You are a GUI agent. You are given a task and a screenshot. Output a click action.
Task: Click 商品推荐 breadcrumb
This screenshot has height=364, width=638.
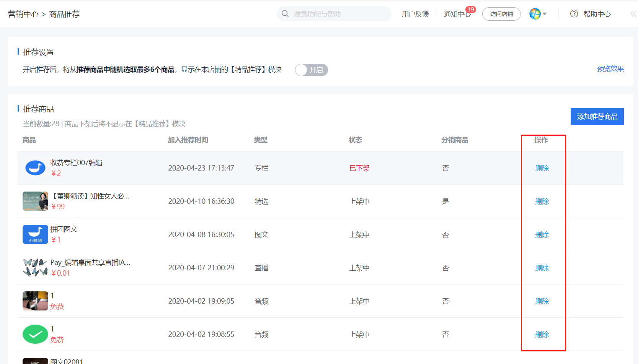[x=64, y=14]
